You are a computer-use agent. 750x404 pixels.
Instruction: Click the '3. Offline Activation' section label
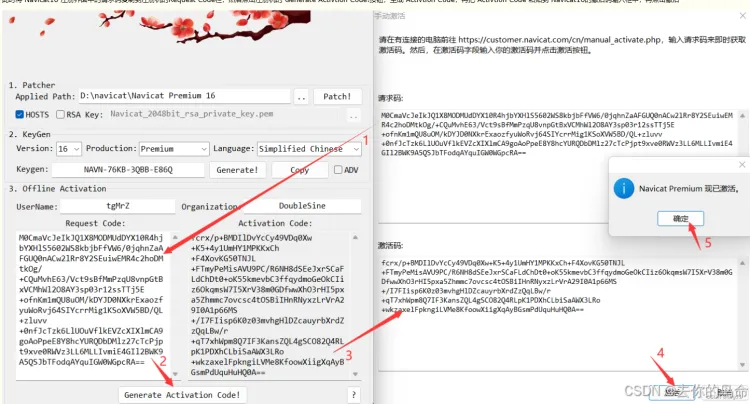[57, 188]
